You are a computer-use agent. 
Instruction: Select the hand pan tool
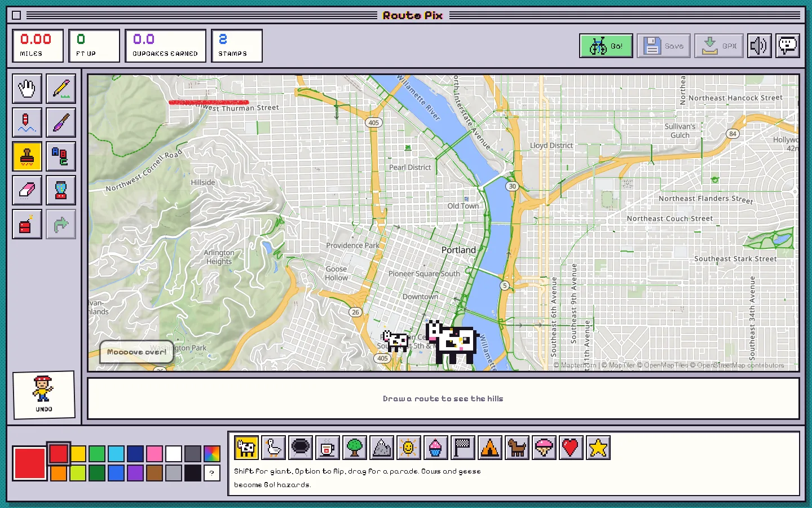27,89
